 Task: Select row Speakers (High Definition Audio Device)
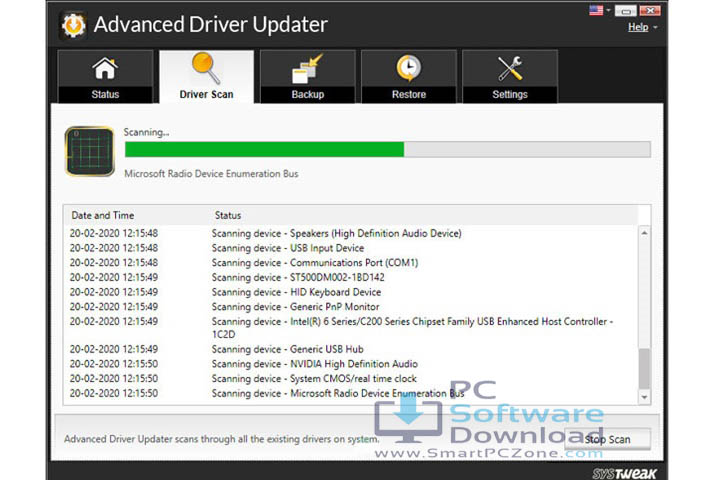point(351,233)
